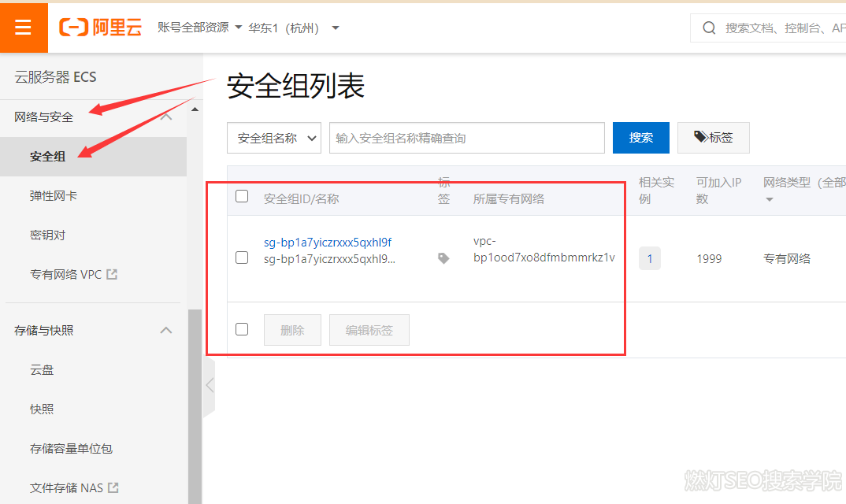Viewport: 846px width, 504px height.
Task: Click the vpc-bp1ood7xo8dfmbmmrkz1v network value
Action: point(544,250)
